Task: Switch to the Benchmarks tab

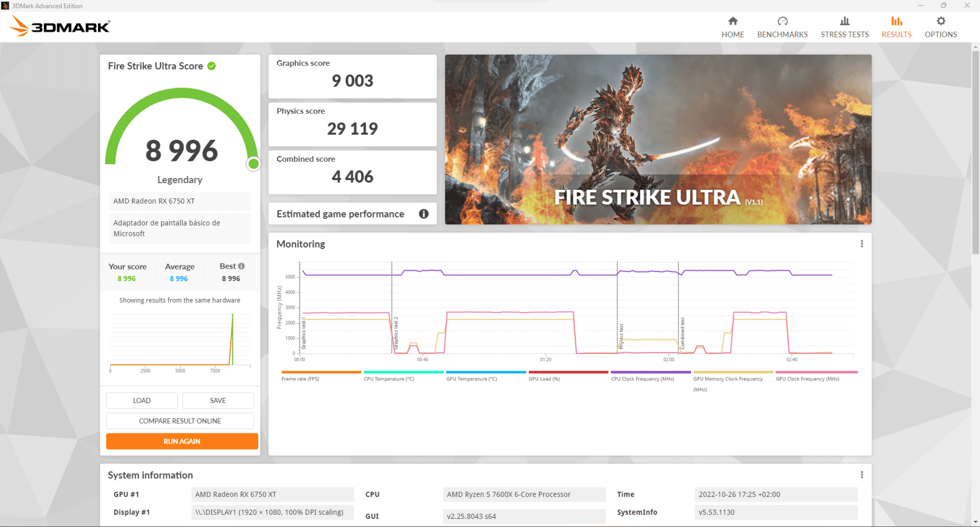Action: click(x=782, y=27)
